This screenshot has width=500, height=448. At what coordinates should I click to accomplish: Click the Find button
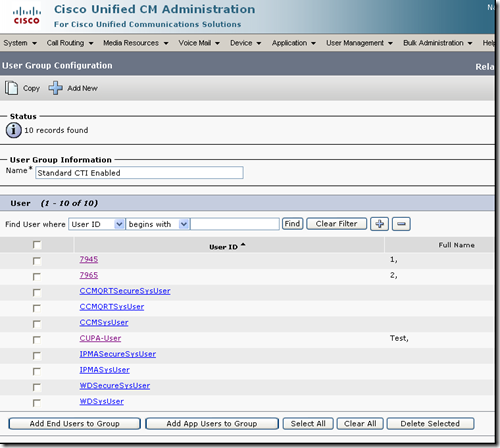click(292, 224)
